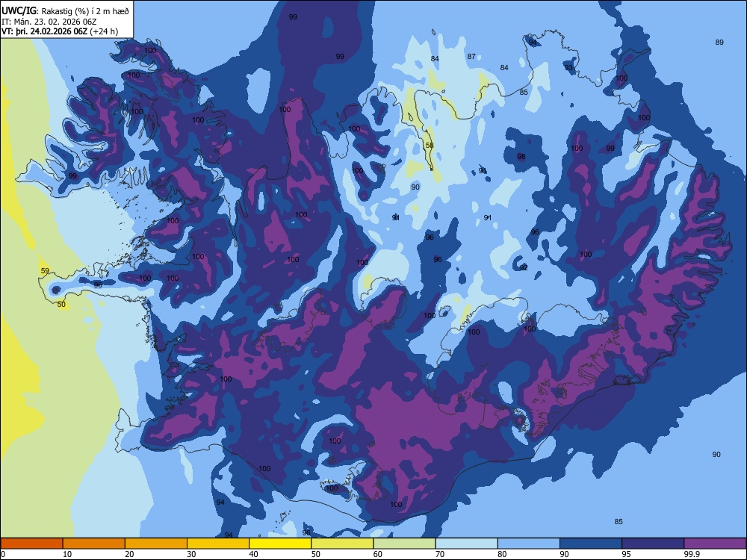
Task: Choose the light blue 80–90 legend swatch
Action: [x=529, y=544]
